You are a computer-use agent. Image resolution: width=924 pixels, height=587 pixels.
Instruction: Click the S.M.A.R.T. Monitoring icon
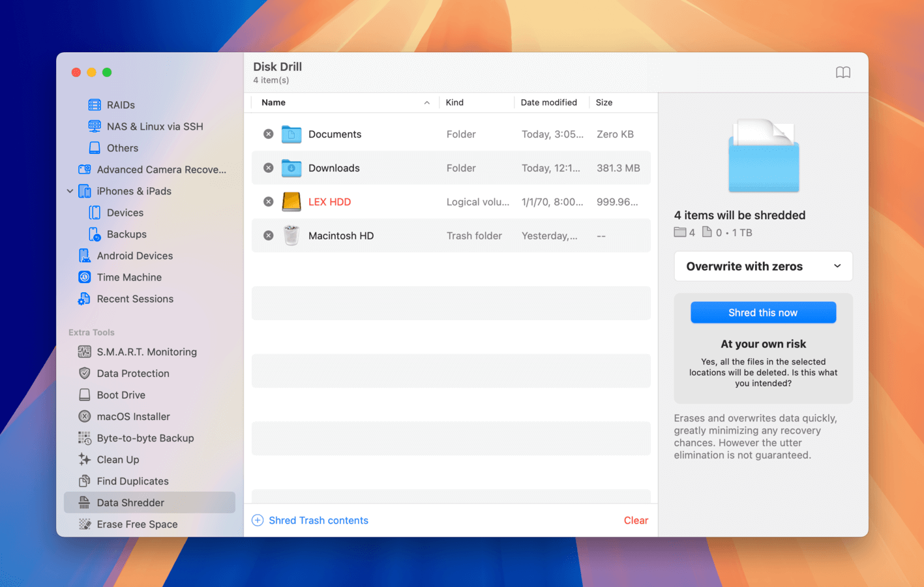click(85, 352)
